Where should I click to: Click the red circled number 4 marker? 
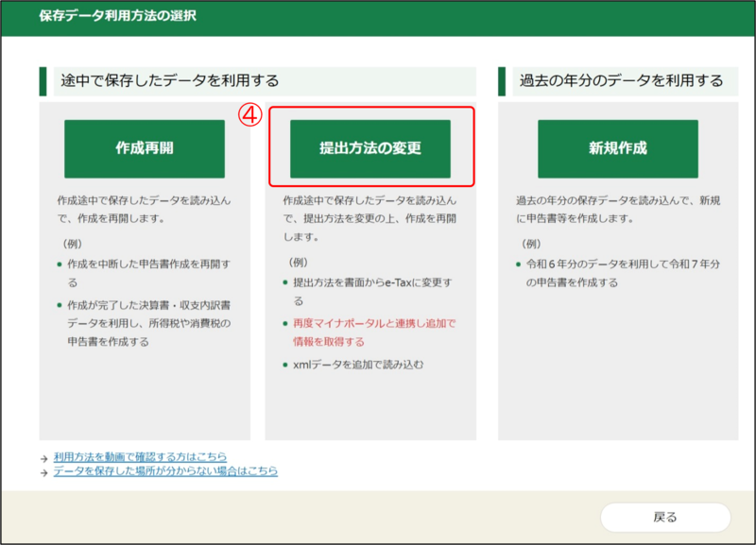click(x=249, y=113)
